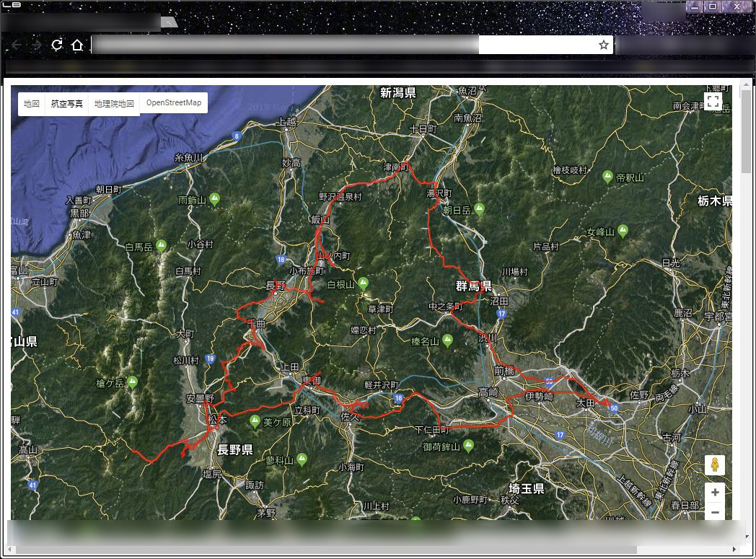
Task: Click the 秩父 city label
Action: coord(509,500)
